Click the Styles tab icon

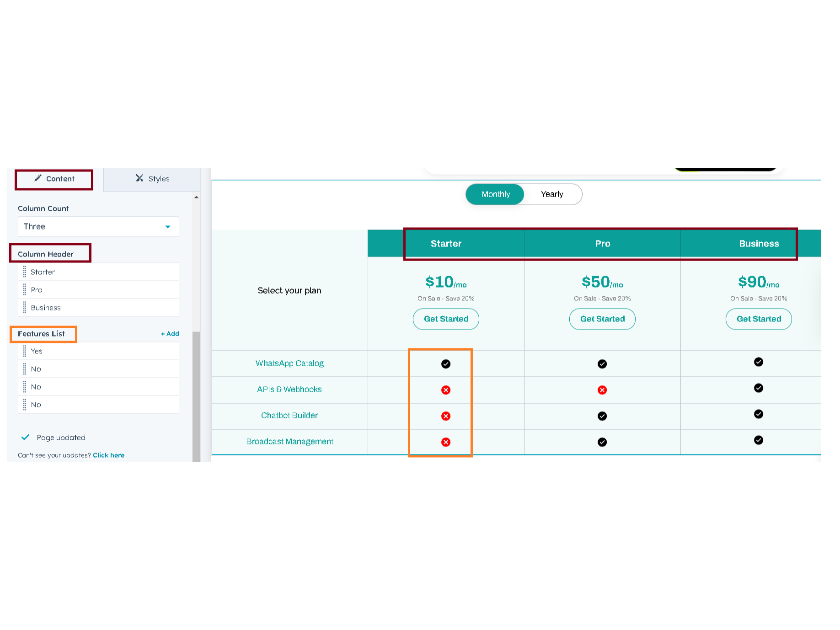[140, 178]
